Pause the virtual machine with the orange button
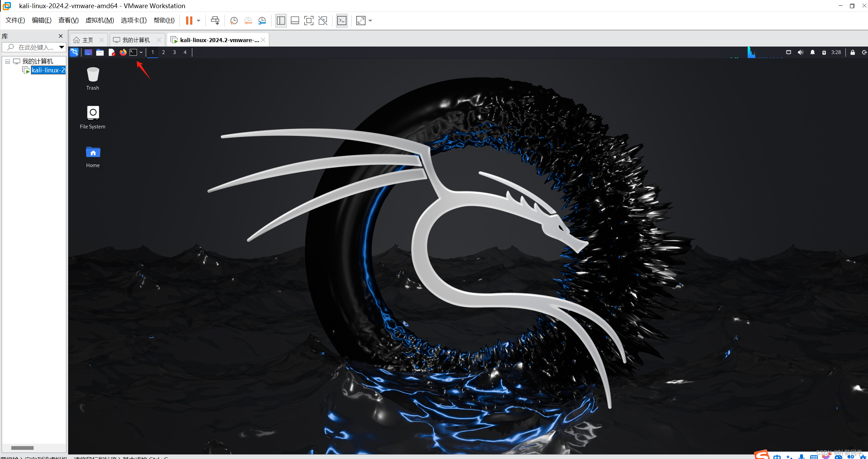The image size is (868, 459). tap(189, 21)
